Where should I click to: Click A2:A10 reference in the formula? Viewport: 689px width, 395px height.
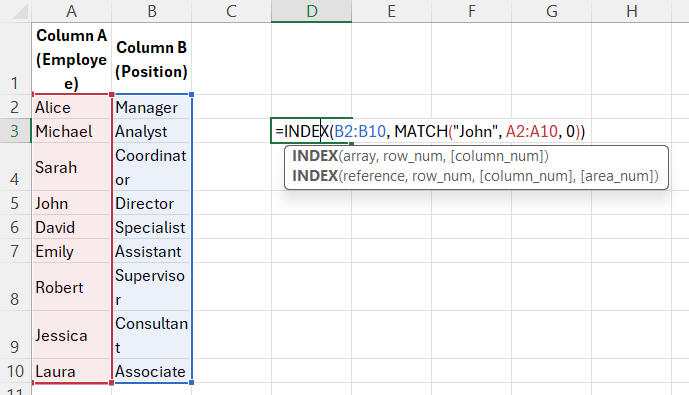531,131
